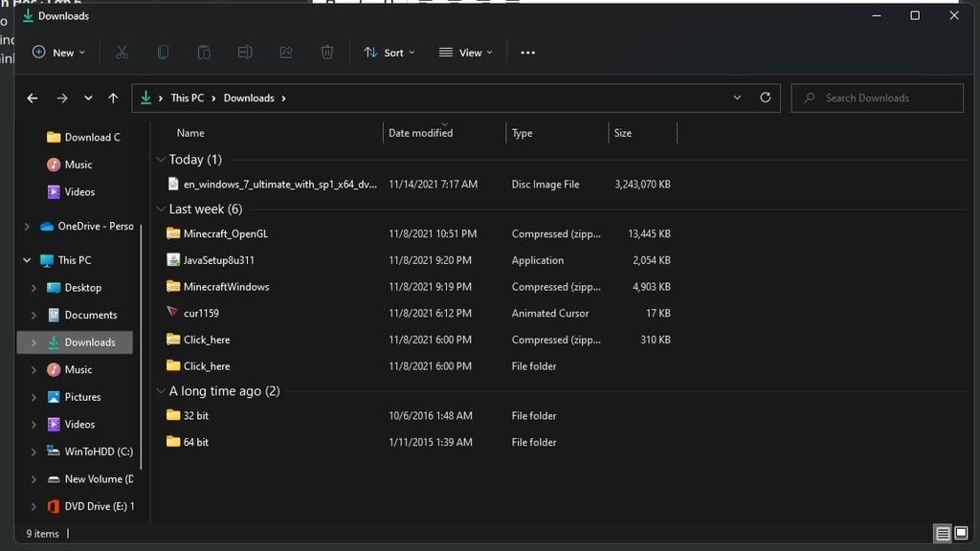Click the 10/6/2016 1:48 AM date cell

(431, 415)
